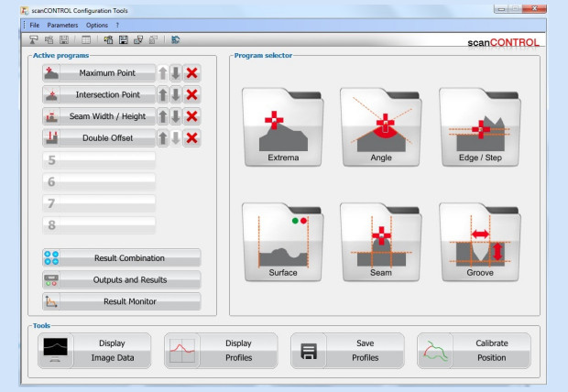Move Maximum Point down in the list
The image size is (568, 392).
[x=176, y=73]
